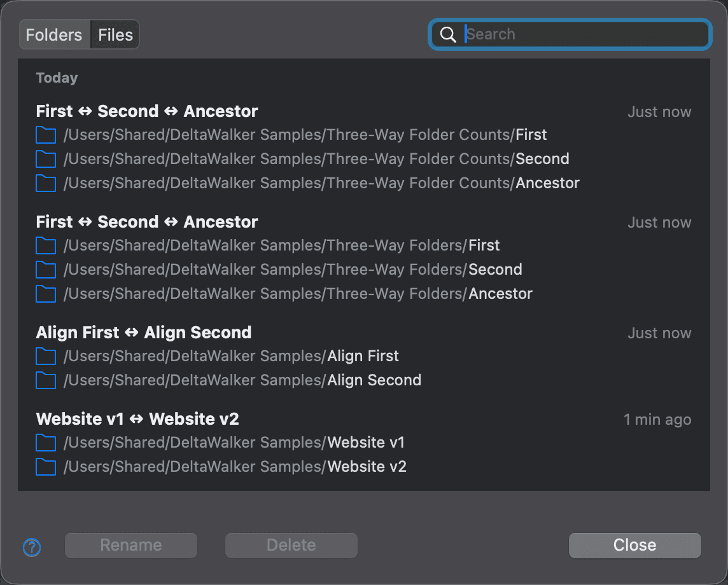The image size is (728, 585).
Task: Select path Three-Way Folder Counts/First
Action: tap(305, 135)
